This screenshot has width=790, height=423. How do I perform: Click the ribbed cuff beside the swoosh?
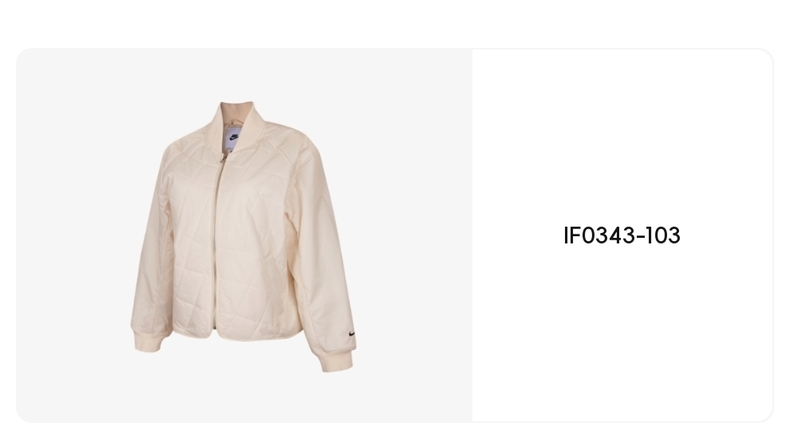point(337,361)
